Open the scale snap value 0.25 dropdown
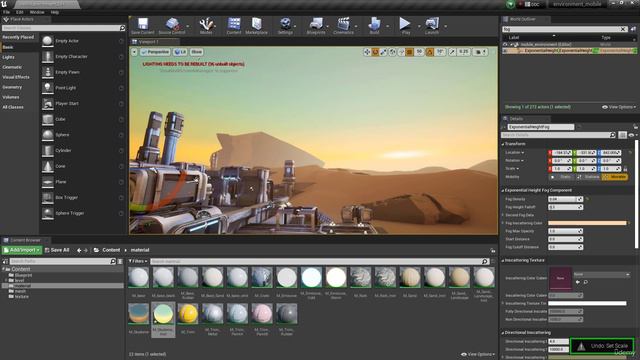Screen dimensions: 640x360 point(463,52)
